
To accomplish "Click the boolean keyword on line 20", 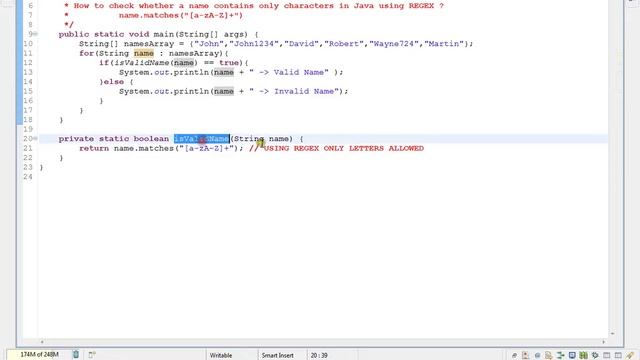I will (x=151, y=139).
